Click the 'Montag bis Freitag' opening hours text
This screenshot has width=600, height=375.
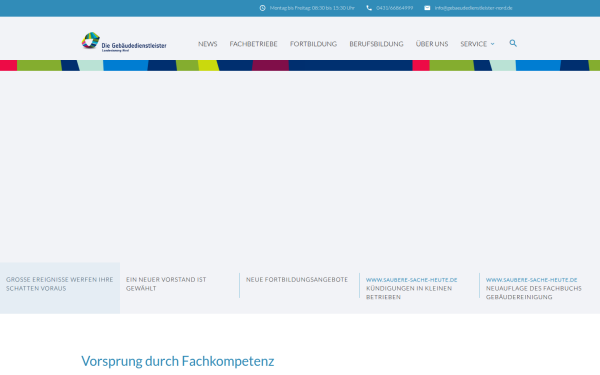pos(312,8)
